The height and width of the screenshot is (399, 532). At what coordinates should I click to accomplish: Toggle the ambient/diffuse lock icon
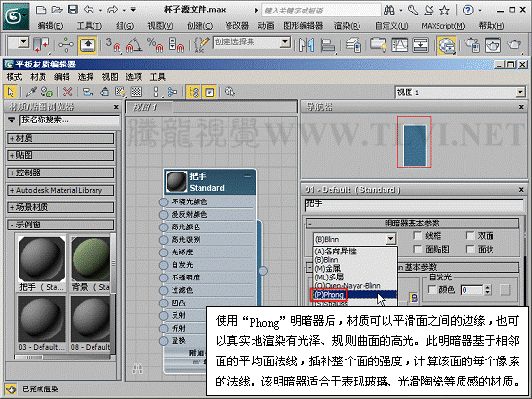point(413,298)
